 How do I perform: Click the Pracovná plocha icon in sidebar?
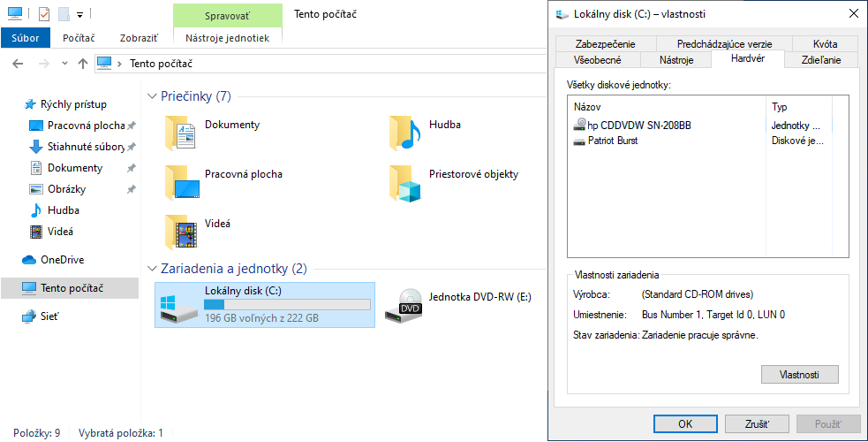[x=36, y=126]
